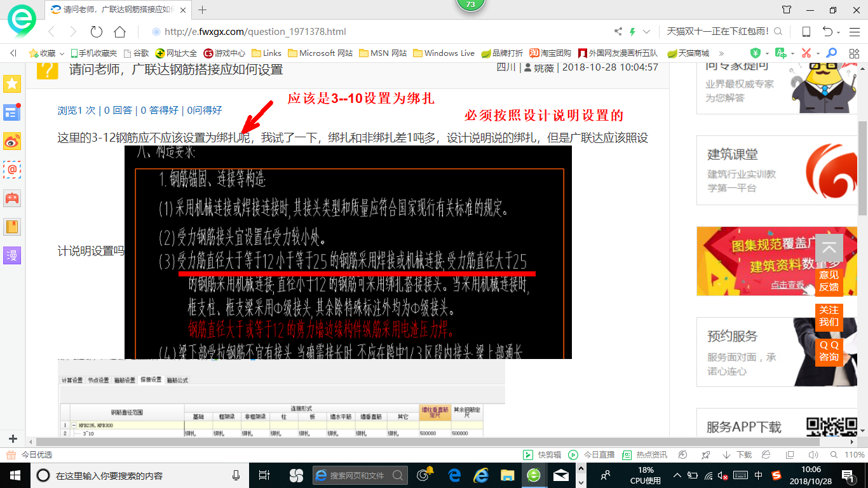Click the green shield payment extension icon
This screenshot has width=868, height=488.
point(756,53)
